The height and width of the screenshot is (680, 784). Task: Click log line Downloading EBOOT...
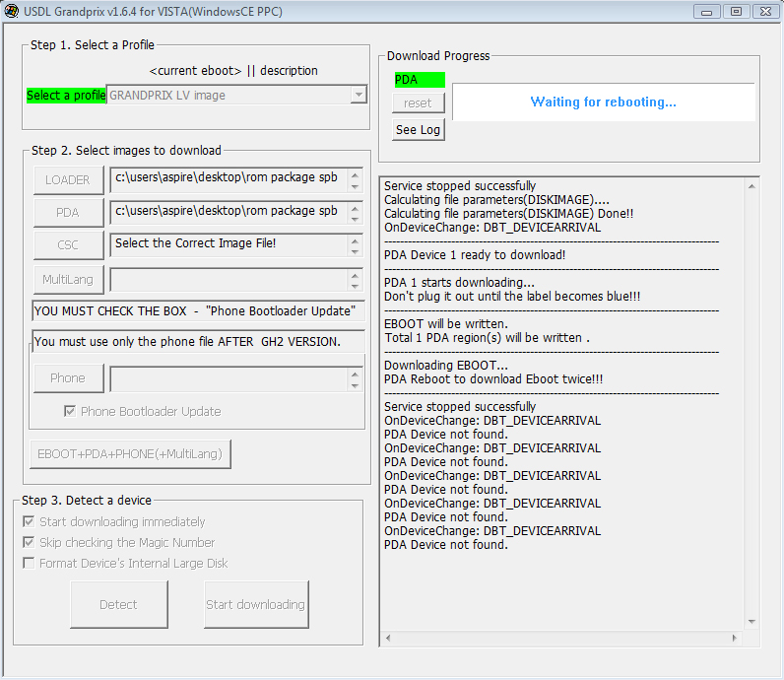click(445, 366)
